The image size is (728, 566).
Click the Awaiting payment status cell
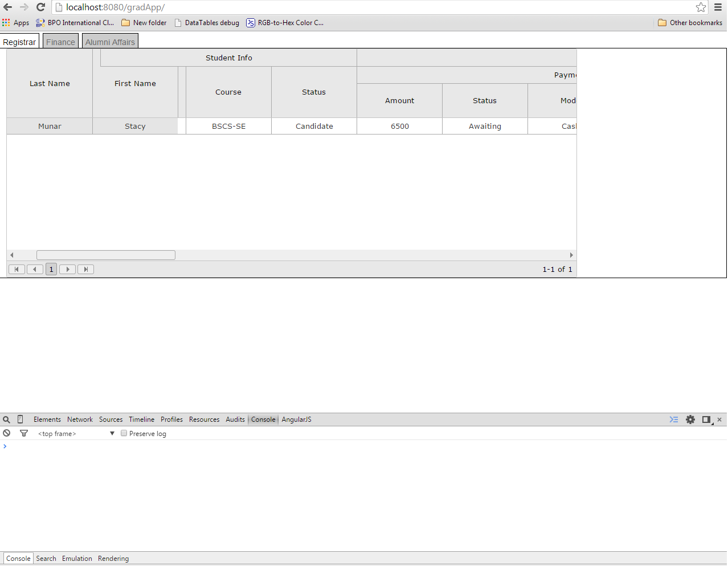point(485,126)
